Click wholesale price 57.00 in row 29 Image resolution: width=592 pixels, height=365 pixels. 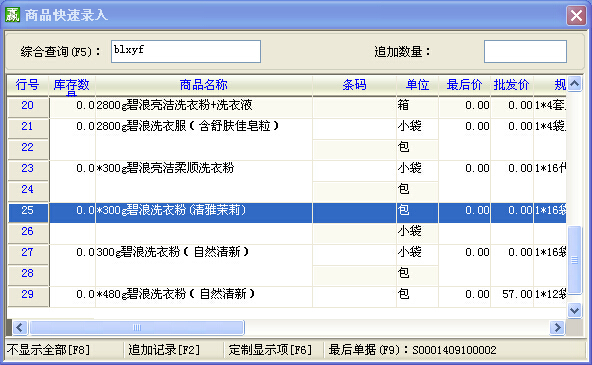coord(517,294)
